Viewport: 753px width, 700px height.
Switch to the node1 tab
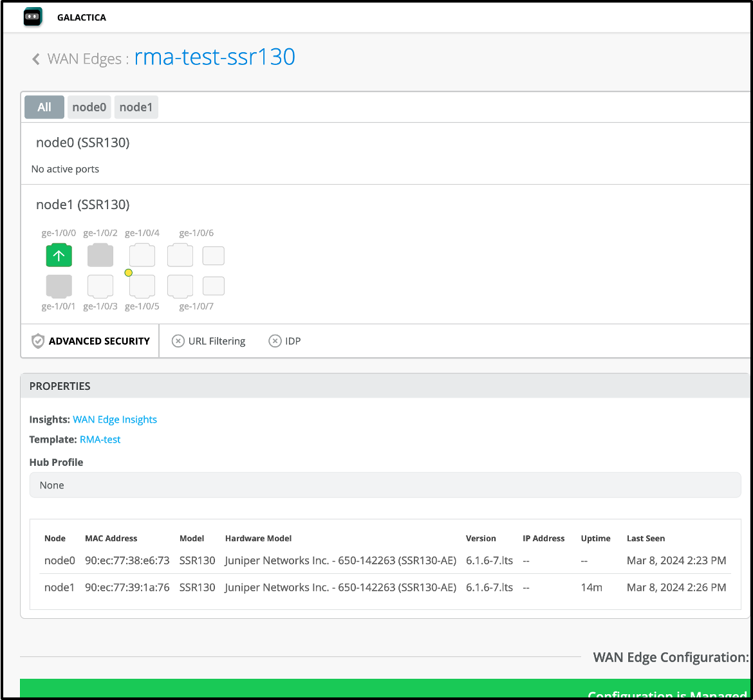click(x=136, y=107)
